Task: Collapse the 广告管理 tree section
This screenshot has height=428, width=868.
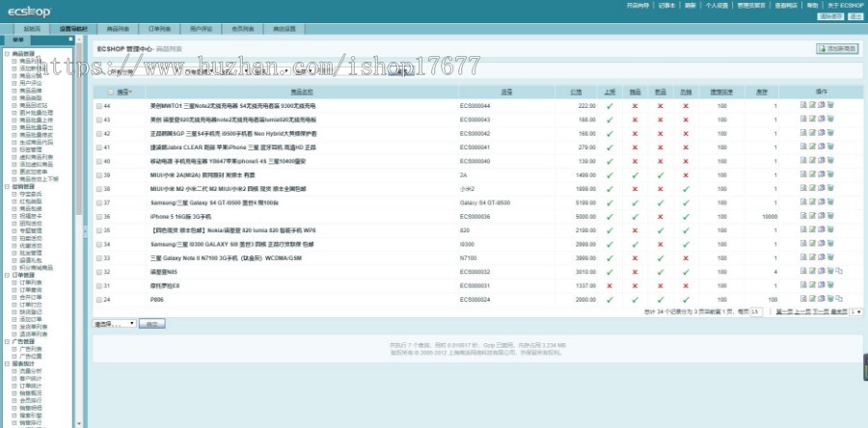Action: [x=7, y=342]
